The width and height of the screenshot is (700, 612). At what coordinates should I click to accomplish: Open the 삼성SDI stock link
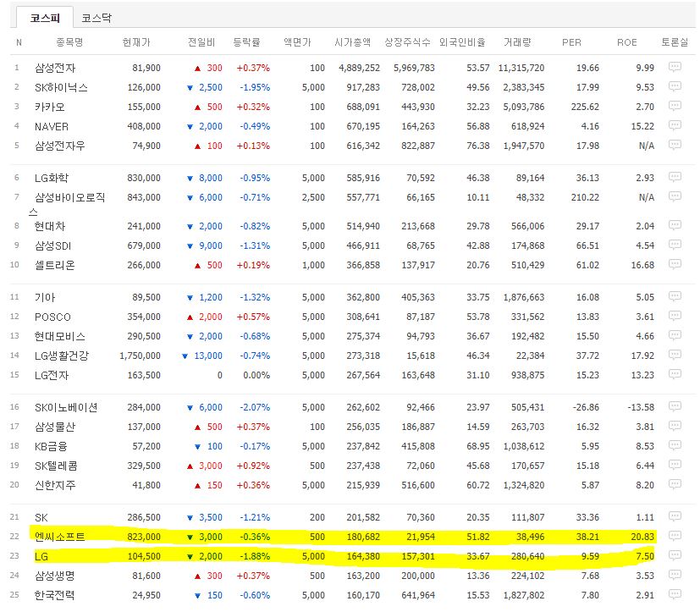click(52, 246)
